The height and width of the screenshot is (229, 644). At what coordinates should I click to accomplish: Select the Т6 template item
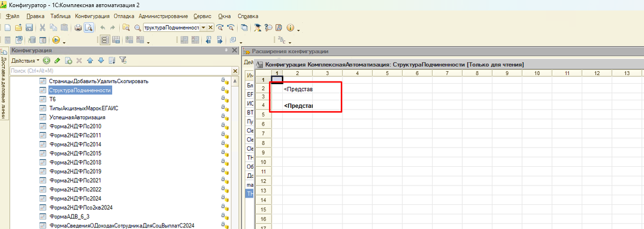pyautogui.click(x=52, y=99)
